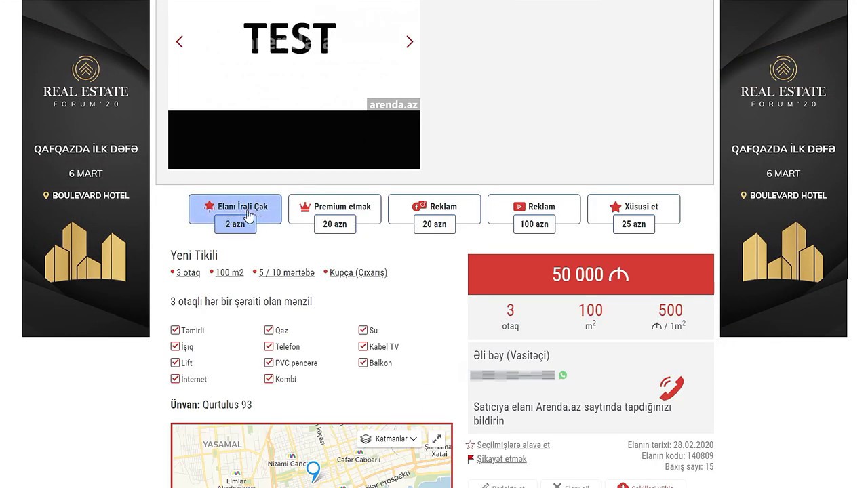Open the Kupça (Çıxarış) link
Image resolution: width=868 pixels, height=488 pixels.
tap(358, 272)
